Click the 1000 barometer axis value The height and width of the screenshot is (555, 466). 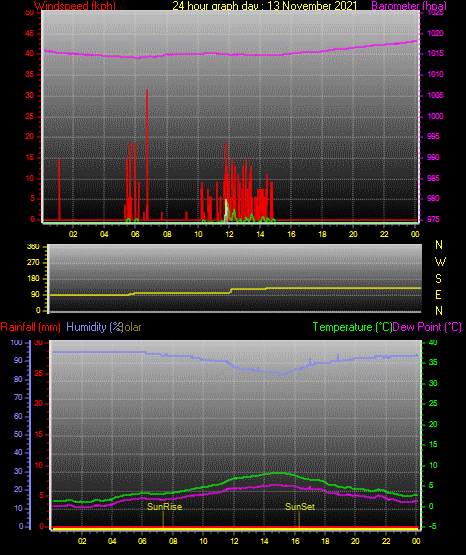[436, 116]
